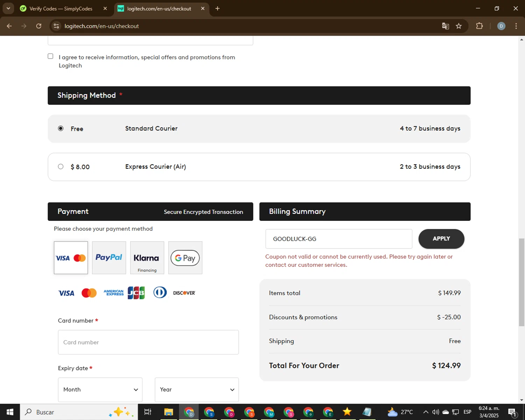This screenshot has height=420, width=525.
Task: Click the translate page icon
Action: click(x=445, y=26)
